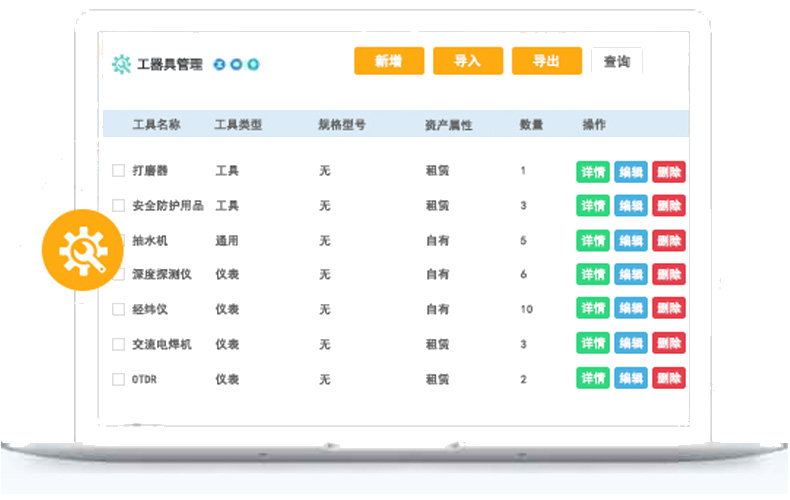Select the tool name 交流电焊机
This screenshot has height=500, width=790.
coord(162,344)
